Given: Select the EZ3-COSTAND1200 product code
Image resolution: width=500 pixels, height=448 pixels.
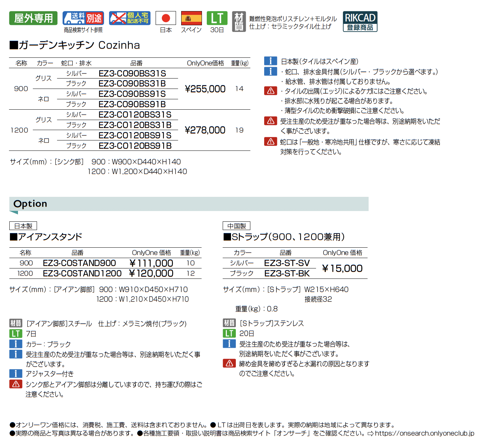Looking at the screenshot, I should pyautogui.click(x=82, y=273).
